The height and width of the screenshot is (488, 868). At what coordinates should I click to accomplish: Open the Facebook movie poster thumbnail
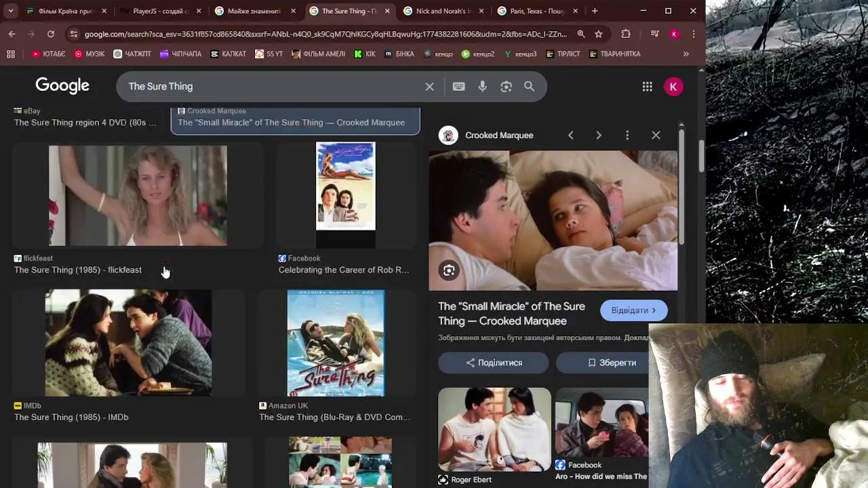pyautogui.click(x=345, y=195)
